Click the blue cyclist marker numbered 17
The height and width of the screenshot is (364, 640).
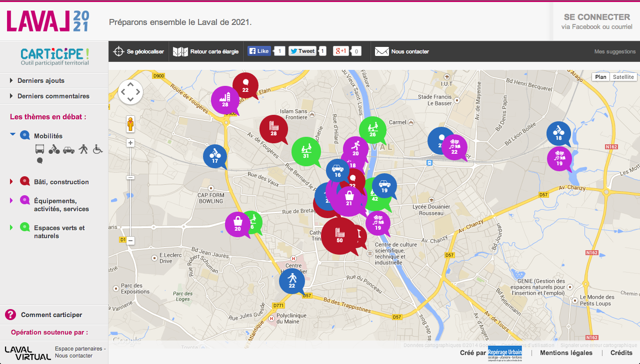(215, 156)
